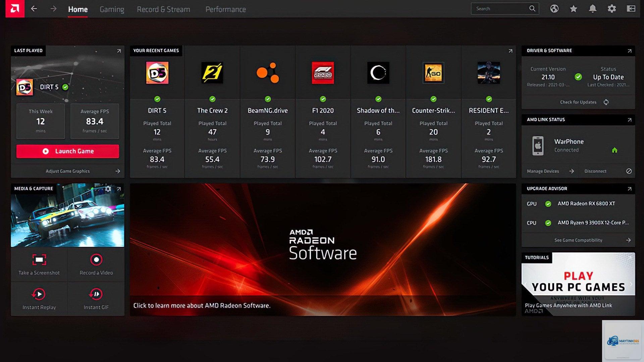Viewport: 644px width, 362px height.
Task: Click the green status check on DIRT 5 in Last Played
Action: [65, 87]
